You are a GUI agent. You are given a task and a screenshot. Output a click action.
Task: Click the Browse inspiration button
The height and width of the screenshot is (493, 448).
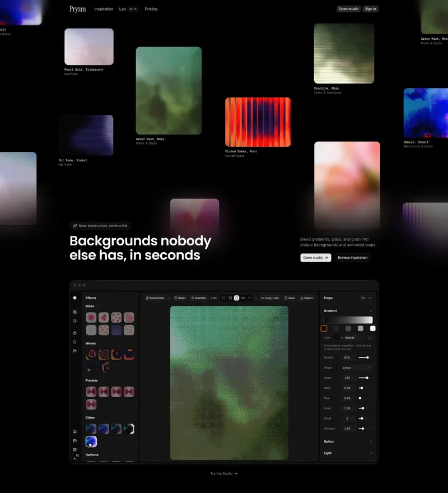pos(352,258)
